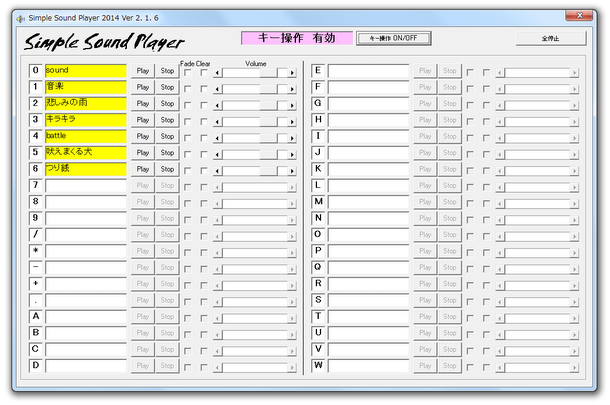Screen dimensions: 610x405
Task: Stop the 'battle' track in slot 4
Action: [x=167, y=137]
